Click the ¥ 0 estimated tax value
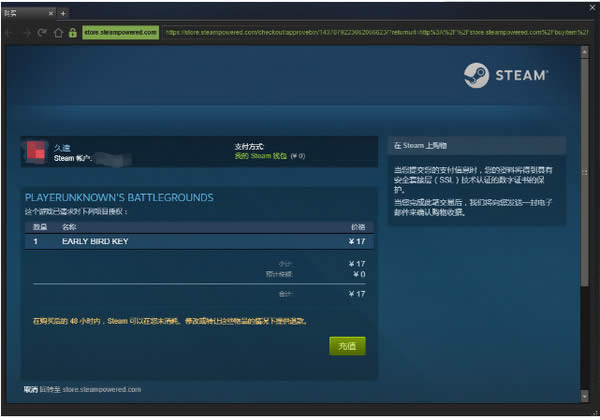This screenshot has width=600, height=420. (x=359, y=274)
